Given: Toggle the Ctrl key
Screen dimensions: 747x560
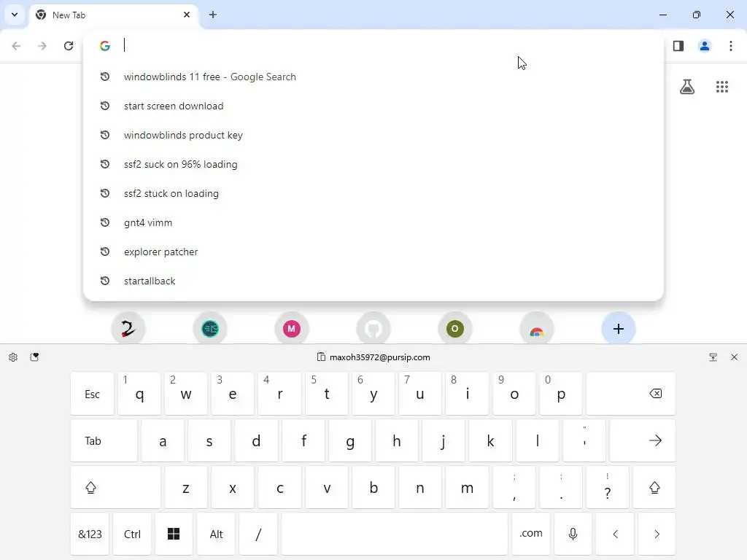Looking at the screenshot, I should [132, 534].
